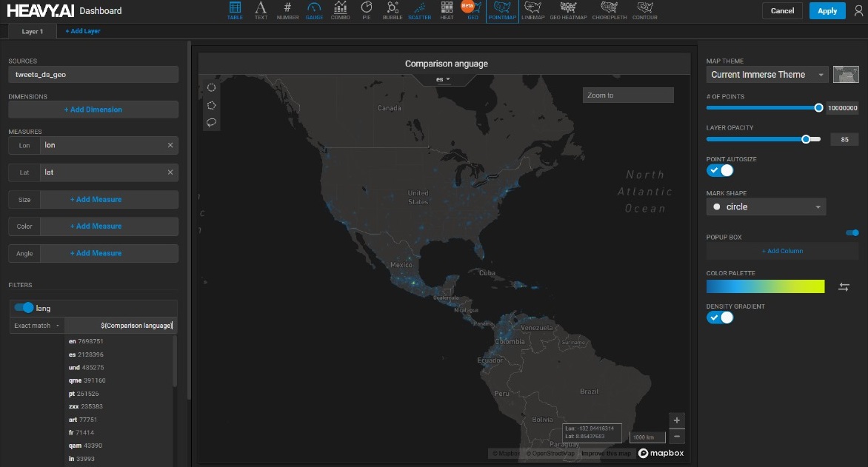Select the Table chart type icon
The height and width of the screenshot is (467, 868).
235,10
